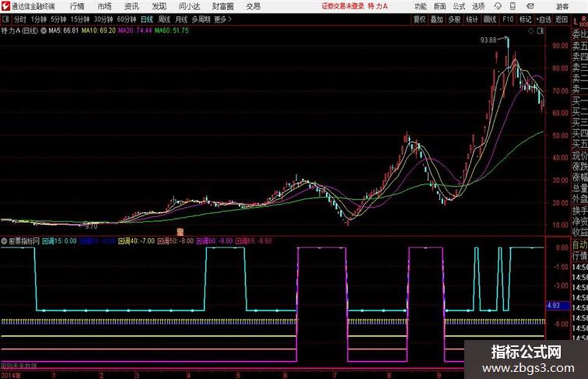Click the customer service headset icon
This screenshot has height=379, width=588.
click(x=498, y=6)
